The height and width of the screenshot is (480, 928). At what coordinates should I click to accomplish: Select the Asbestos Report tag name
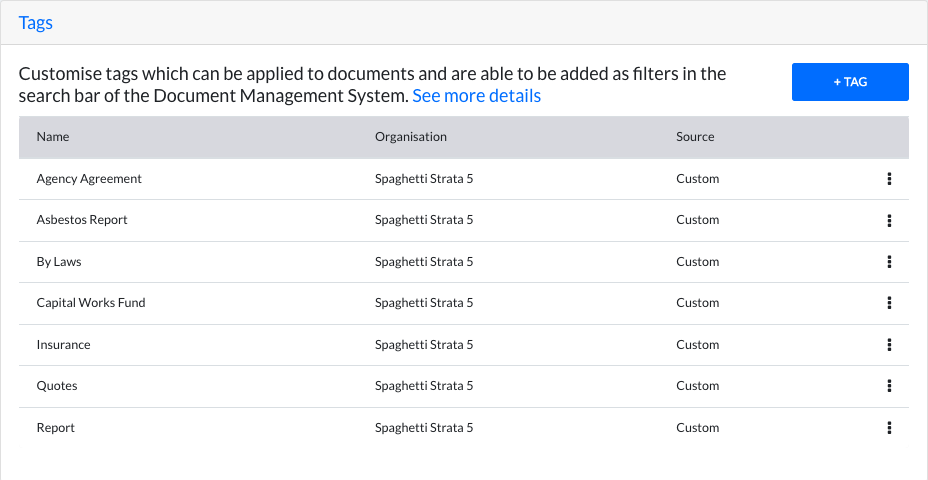coord(82,220)
